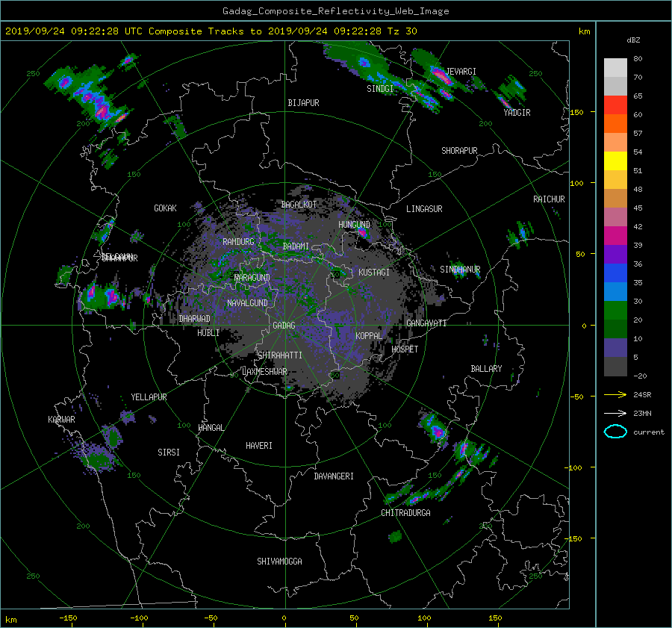Click the GANGAVATI label
This screenshot has height=628, width=672.
click(426, 323)
